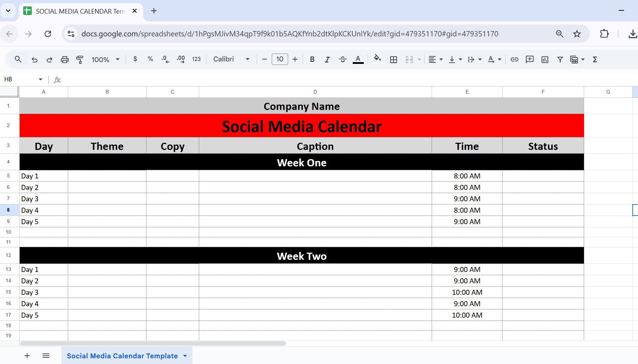Open the zoom level dropdown
Viewport: 638px width, 364px height.
click(105, 59)
